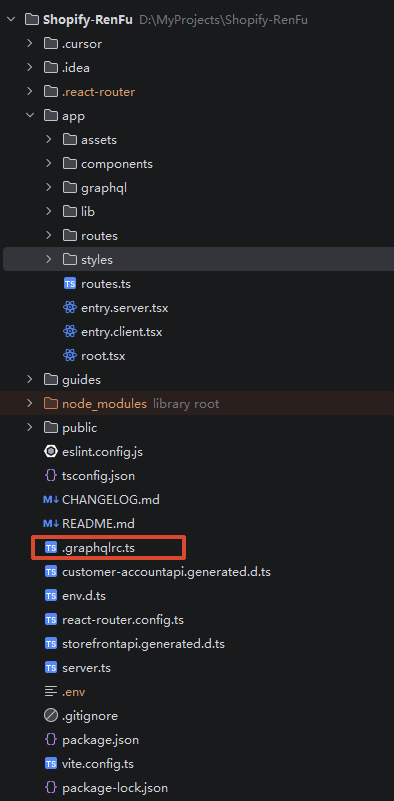Screen dimensions: 394x801
Task: Click the TS icon of storefrontapi.generated.d.ts
Action: click(x=51, y=644)
